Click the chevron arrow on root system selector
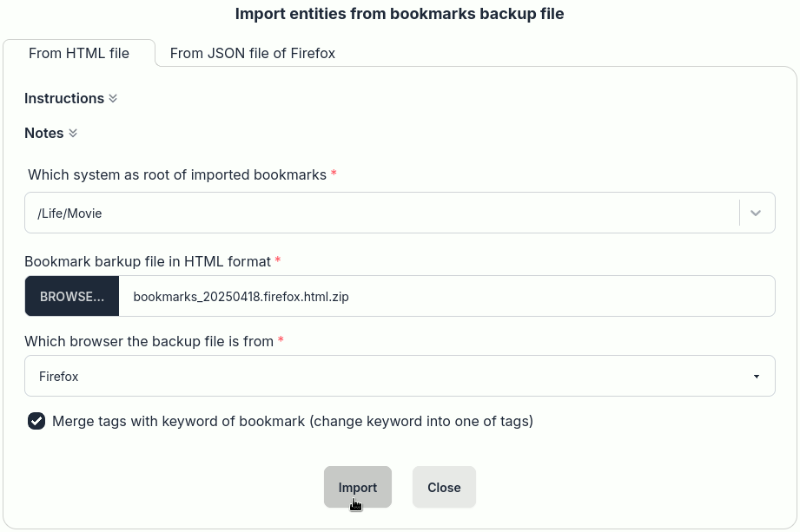Viewport: 800px width, 532px height. (x=755, y=212)
